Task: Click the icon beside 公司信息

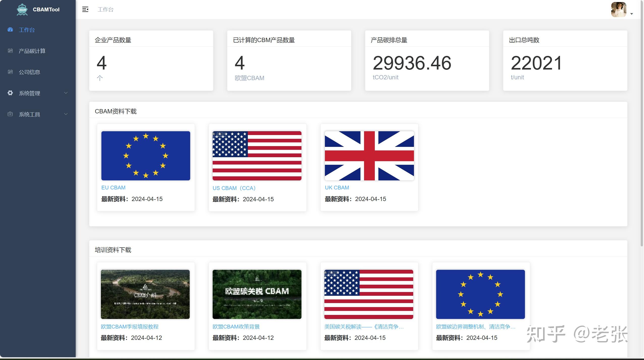Action: pyautogui.click(x=10, y=72)
